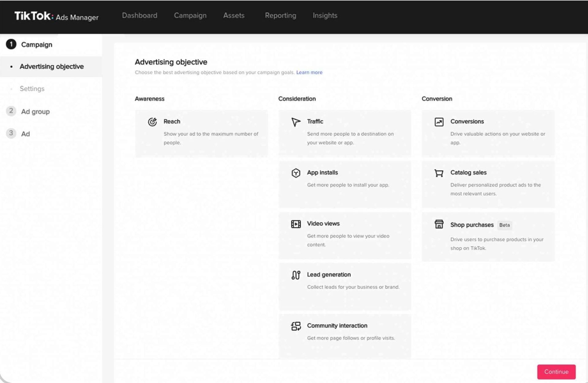Click the Reach target icon

coord(152,122)
